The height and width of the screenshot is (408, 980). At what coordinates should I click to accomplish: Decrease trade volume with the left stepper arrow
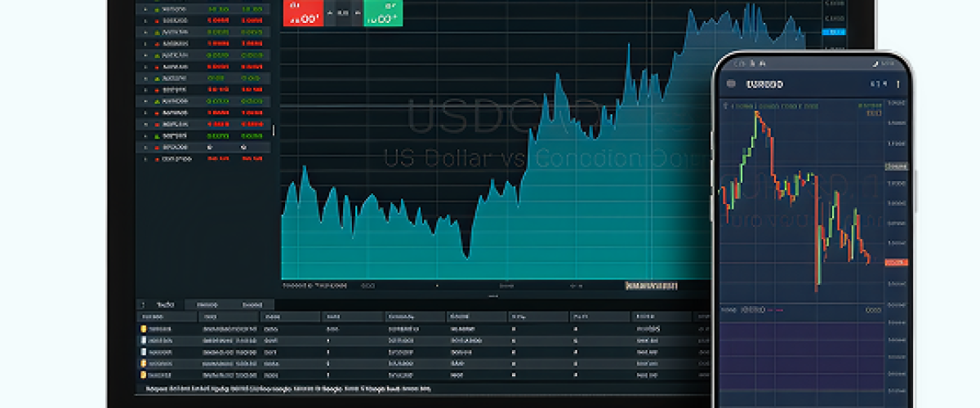tap(329, 13)
